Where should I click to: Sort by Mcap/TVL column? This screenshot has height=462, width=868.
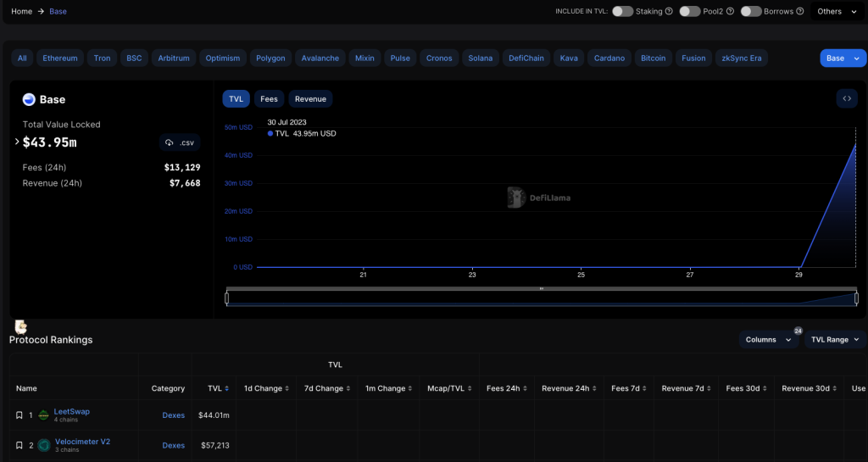coord(470,388)
